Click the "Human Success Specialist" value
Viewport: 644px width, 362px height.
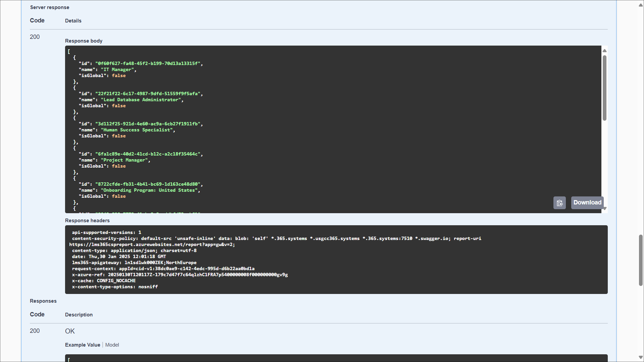pos(137,130)
